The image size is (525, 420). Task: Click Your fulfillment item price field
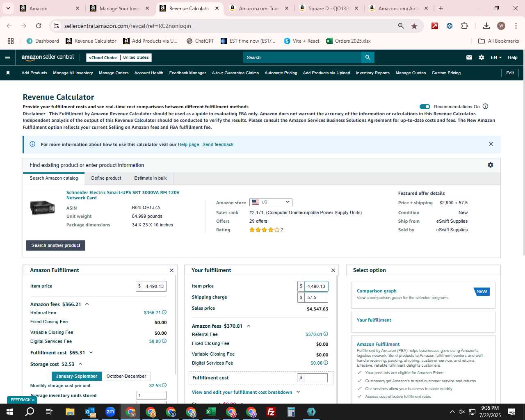[x=316, y=286]
